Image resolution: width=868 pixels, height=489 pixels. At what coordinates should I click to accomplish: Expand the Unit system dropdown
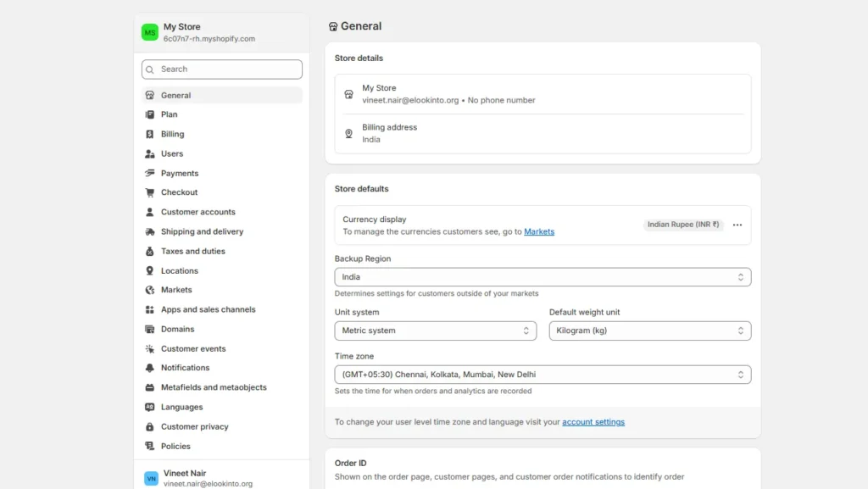(x=436, y=331)
